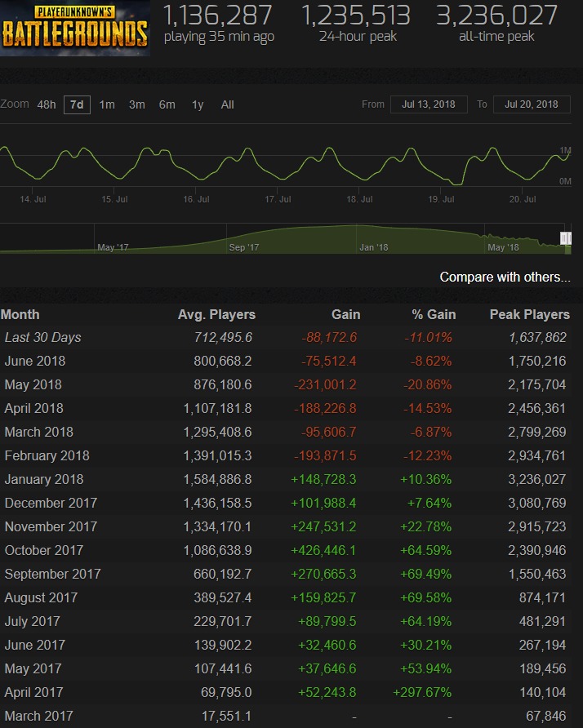Screen dimensions: 583x728
Task: Open Compare with others link
Action: 505,277
